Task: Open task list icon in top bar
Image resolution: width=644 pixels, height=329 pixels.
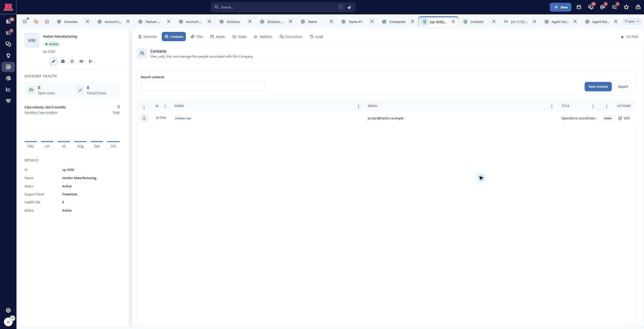Action: [614, 7]
